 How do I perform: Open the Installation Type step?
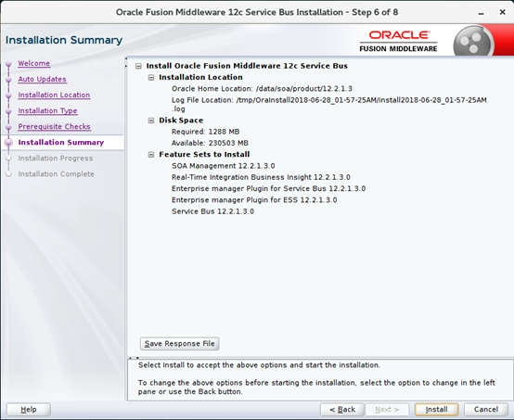pyautogui.click(x=48, y=110)
